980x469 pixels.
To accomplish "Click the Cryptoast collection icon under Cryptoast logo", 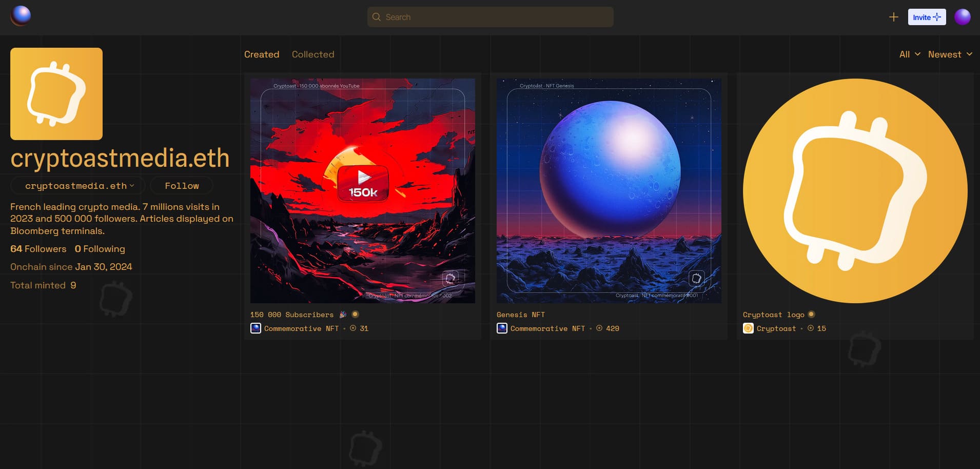I will pos(748,328).
